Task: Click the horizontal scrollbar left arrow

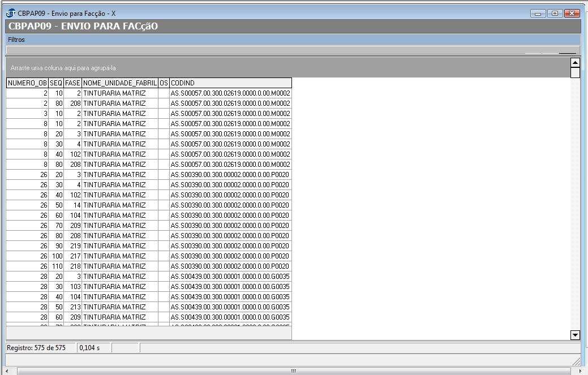Action: [6, 371]
